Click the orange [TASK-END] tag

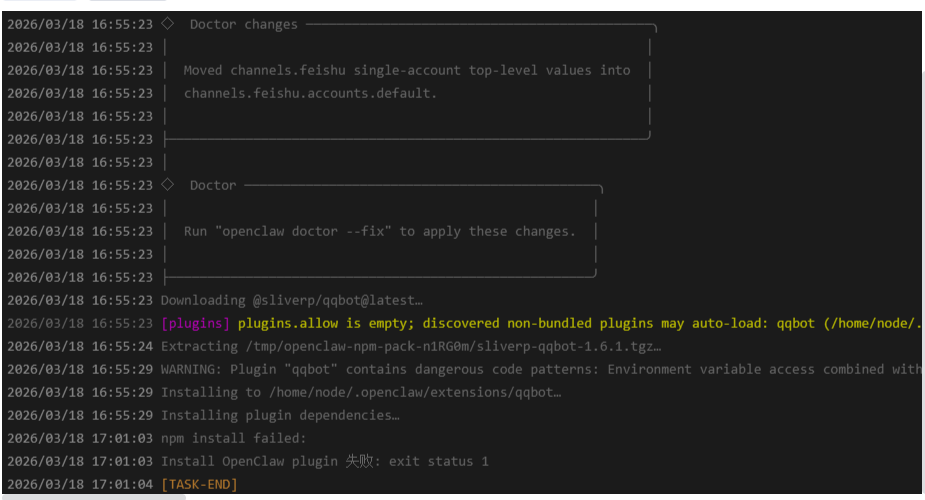199,484
